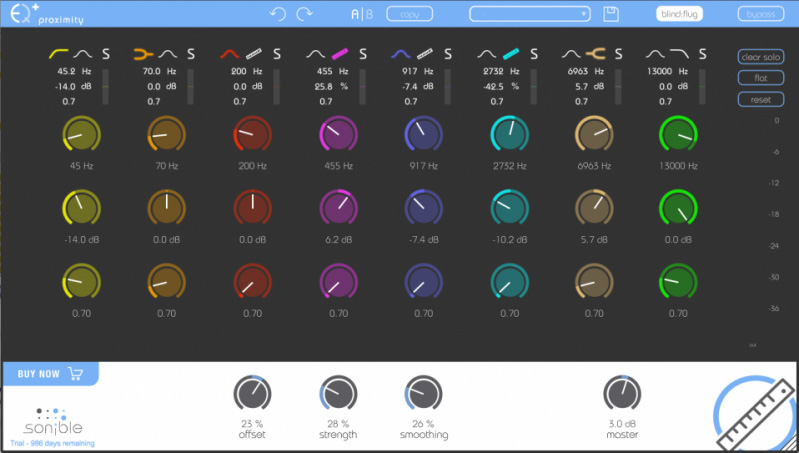Image resolution: width=799 pixels, height=453 pixels.
Task: Click the copy button
Action: 410,14
